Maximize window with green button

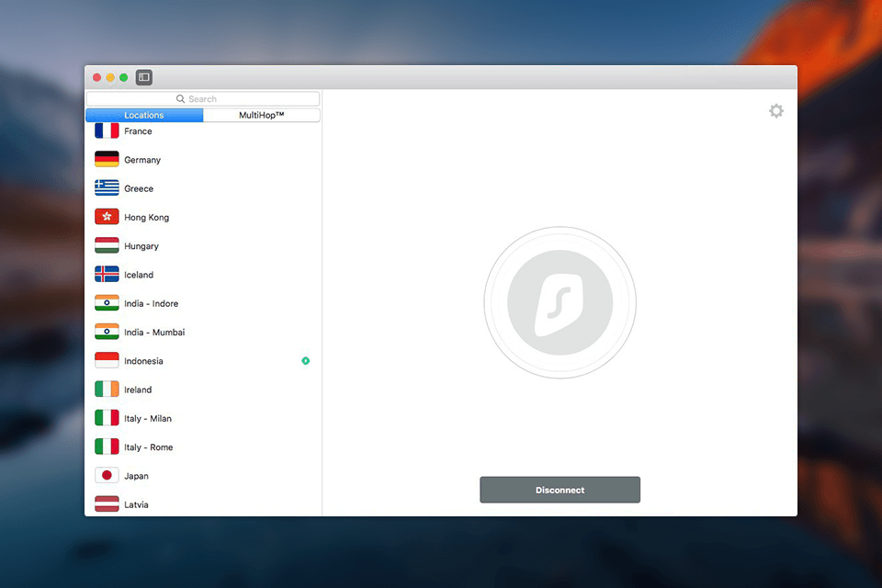pyautogui.click(x=124, y=77)
